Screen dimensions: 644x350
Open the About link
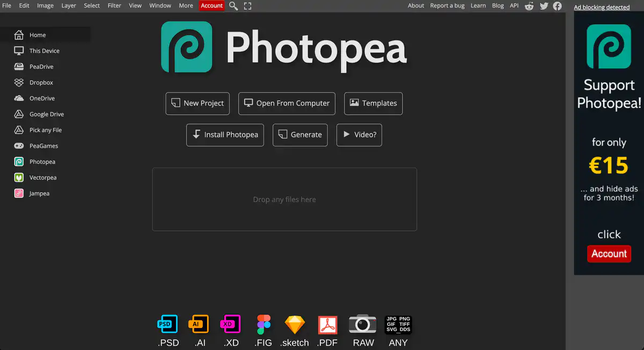click(416, 5)
